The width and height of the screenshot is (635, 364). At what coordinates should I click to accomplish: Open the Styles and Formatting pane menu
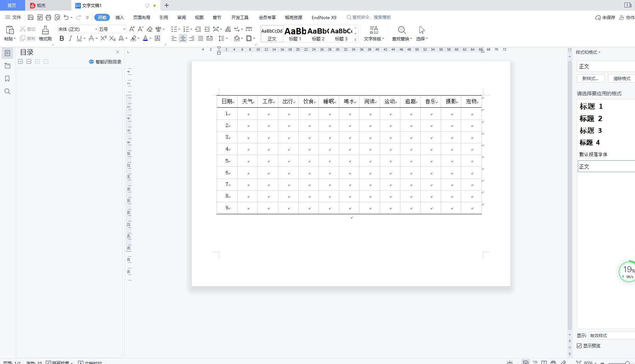pyautogui.click(x=588, y=52)
